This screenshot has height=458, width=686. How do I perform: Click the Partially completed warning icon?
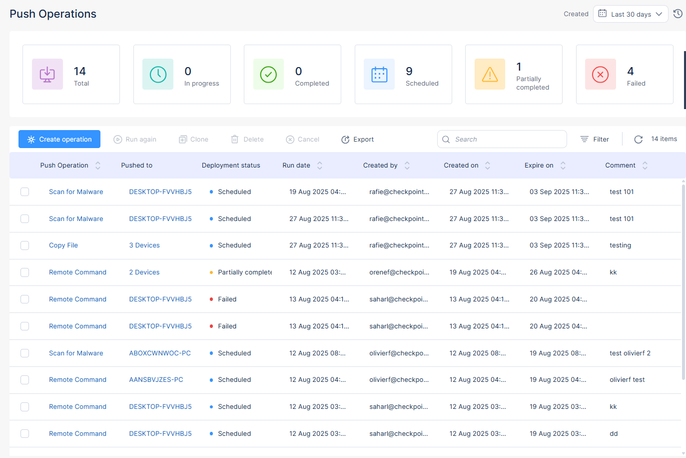point(490,74)
